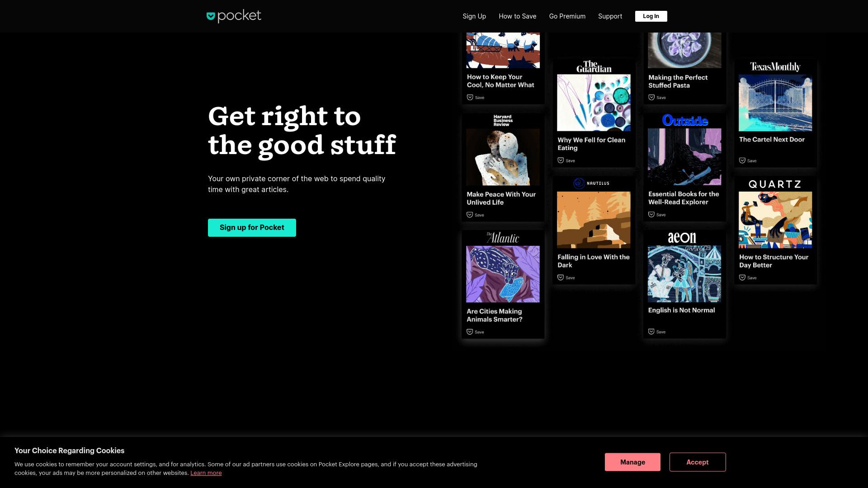This screenshot has width=868, height=488.
Task: Click the Pocket logo in the header
Action: pos(234,16)
